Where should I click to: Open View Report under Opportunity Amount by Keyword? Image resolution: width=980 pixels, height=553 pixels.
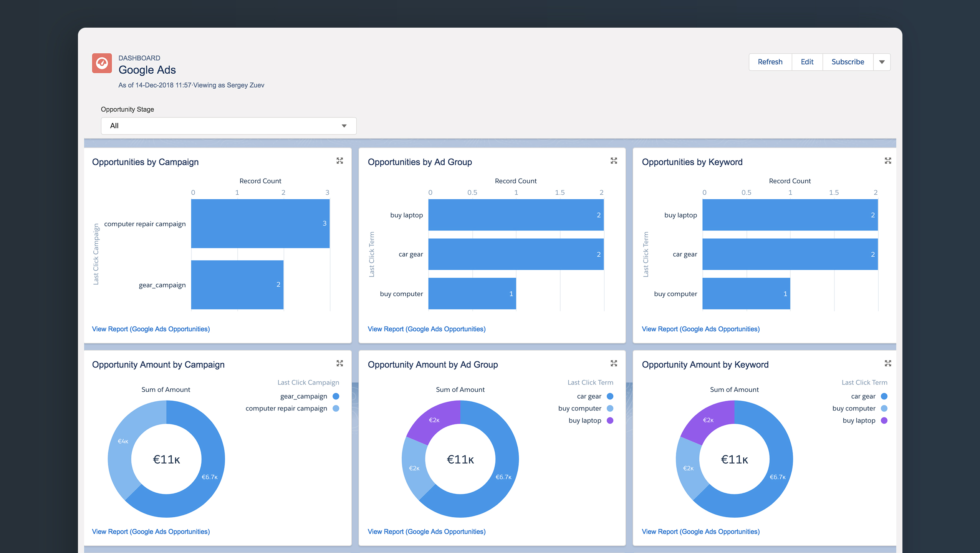700,531
